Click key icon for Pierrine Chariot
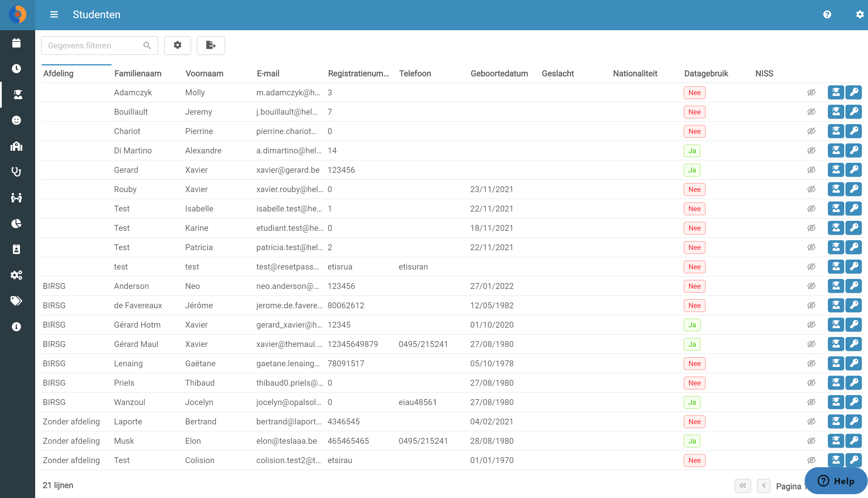868x498 pixels. coord(854,131)
